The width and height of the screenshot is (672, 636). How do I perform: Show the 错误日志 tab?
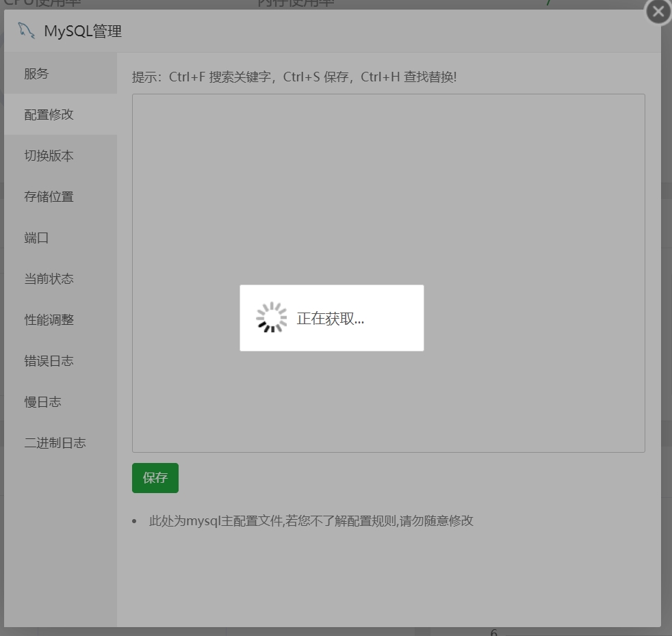point(60,361)
